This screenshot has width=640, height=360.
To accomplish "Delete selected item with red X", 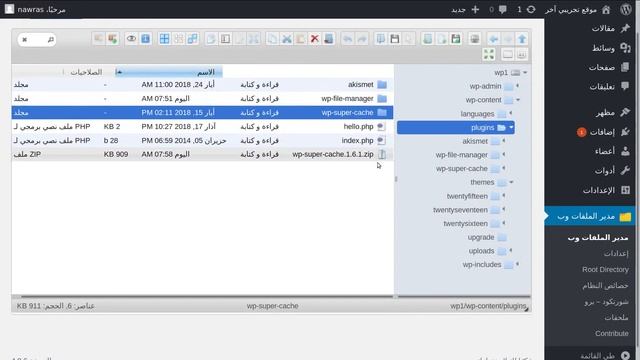I will pyautogui.click(x=315, y=39).
